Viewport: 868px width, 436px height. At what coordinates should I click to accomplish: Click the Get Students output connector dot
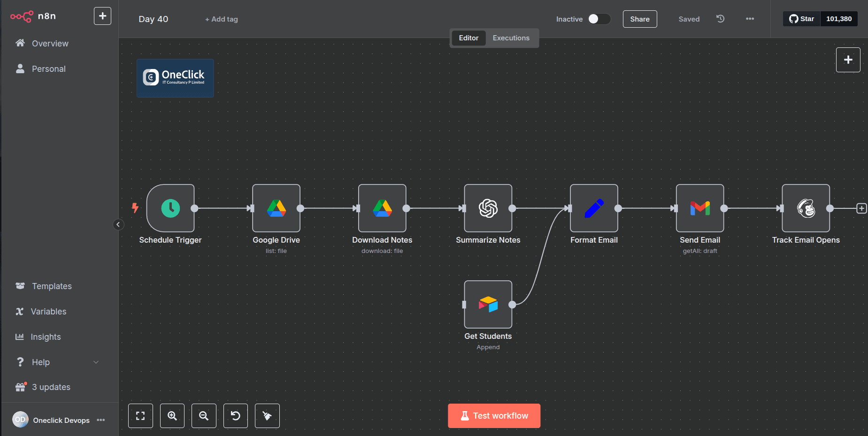pyautogui.click(x=512, y=305)
